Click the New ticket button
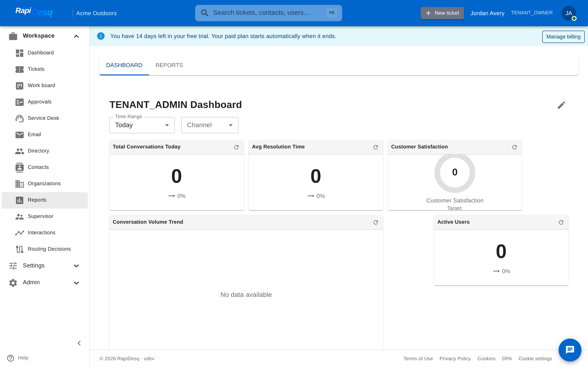The image size is (588, 368). pos(442,13)
